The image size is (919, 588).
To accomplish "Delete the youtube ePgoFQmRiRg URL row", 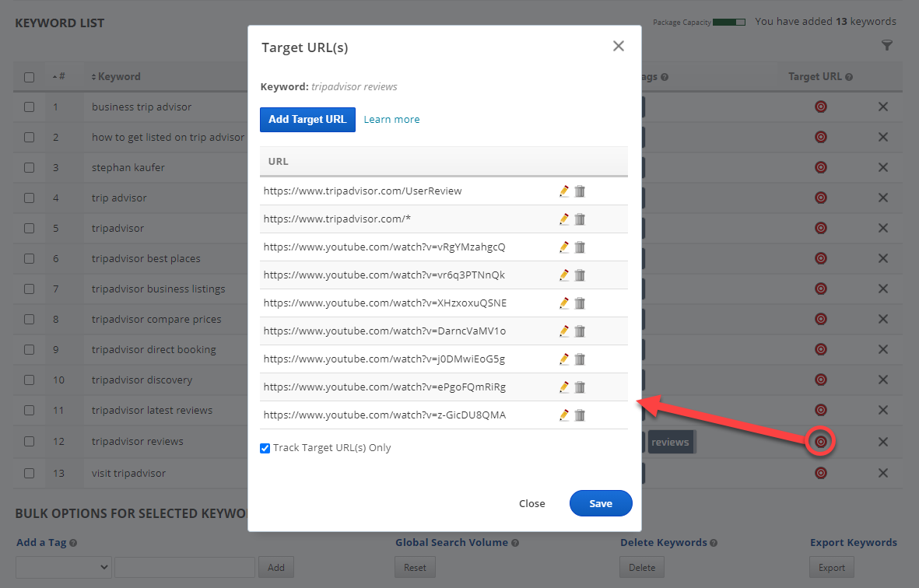I will coord(580,387).
